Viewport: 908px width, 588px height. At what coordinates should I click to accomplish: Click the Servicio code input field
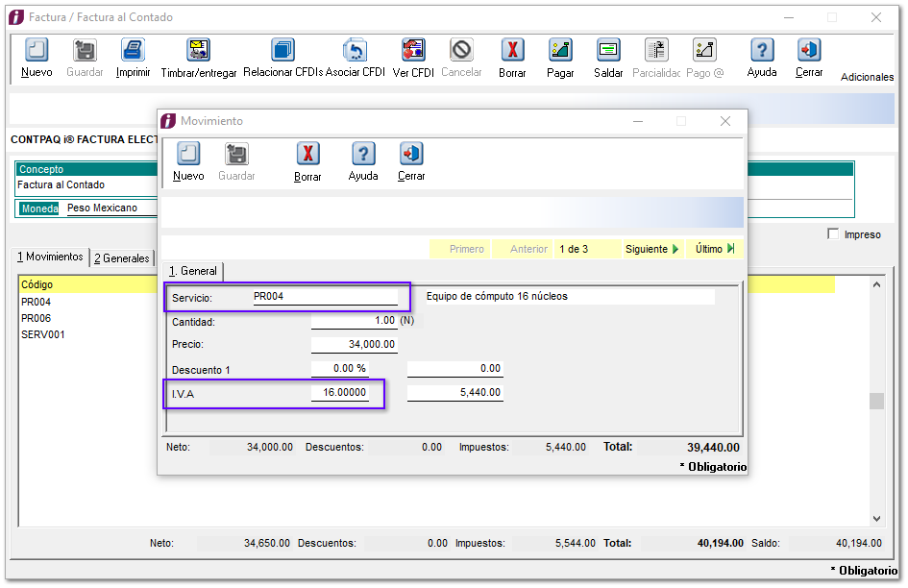pyautogui.click(x=324, y=297)
